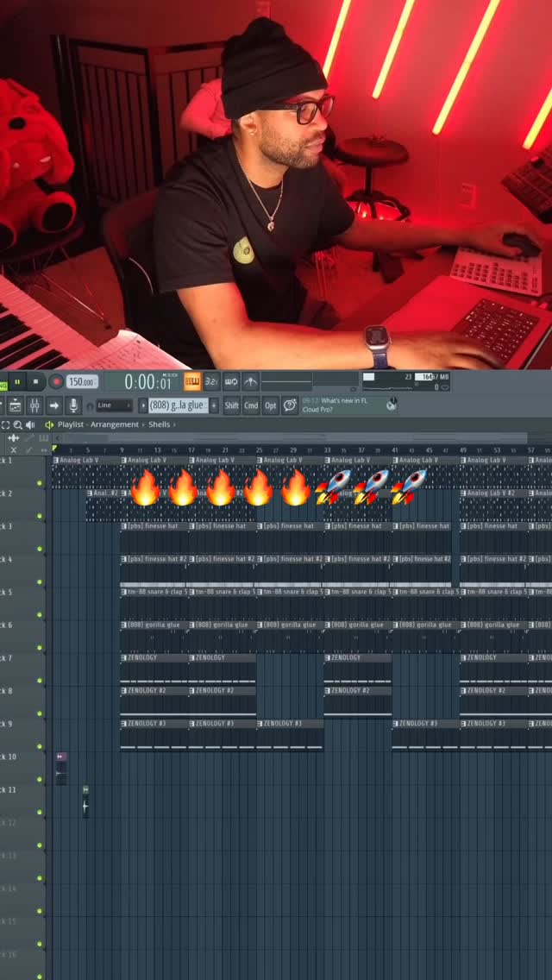Click the song position slider
The image size is (552, 980).
coord(286,380)
